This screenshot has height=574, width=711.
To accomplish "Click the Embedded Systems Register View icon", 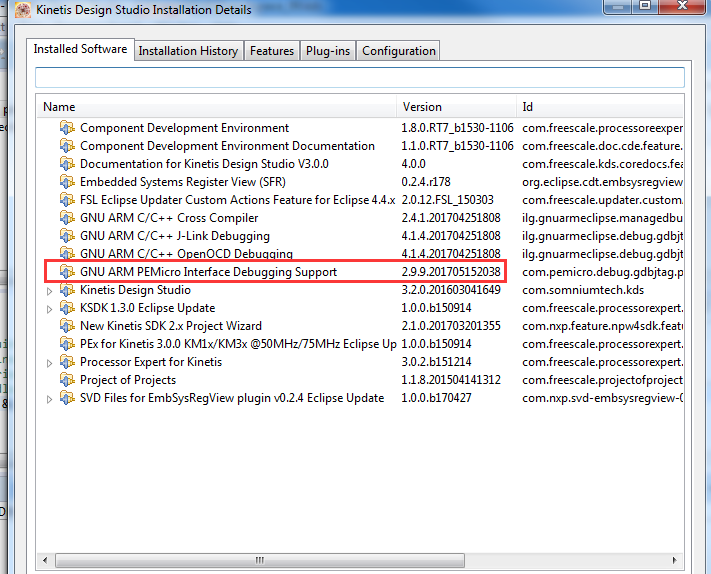I will (67, 182).
